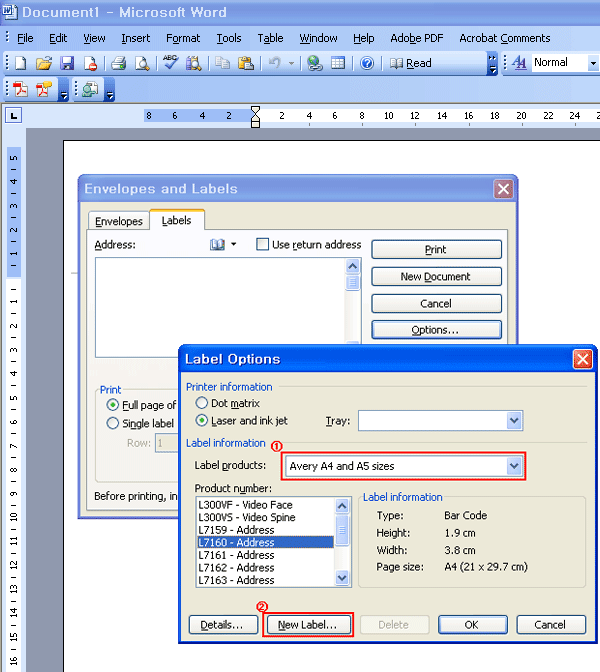This screenshot has height=672, width=600.
Task: Click the indent marker on horizontal ruler
Action: click(255, 117)
